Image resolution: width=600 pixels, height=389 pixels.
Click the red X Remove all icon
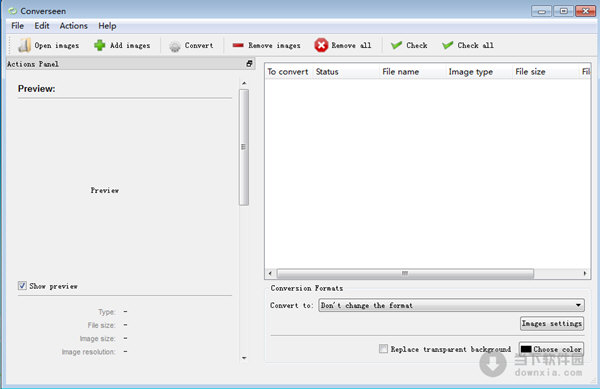tap(321, 45)
